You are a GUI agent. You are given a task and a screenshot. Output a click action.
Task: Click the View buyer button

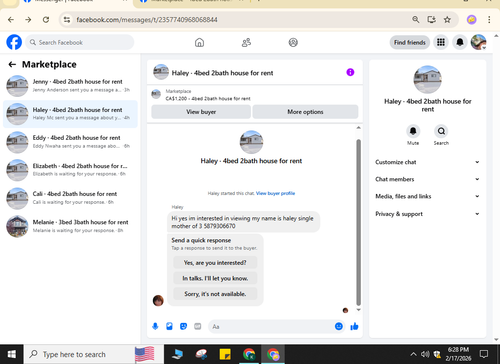(201, 112)
